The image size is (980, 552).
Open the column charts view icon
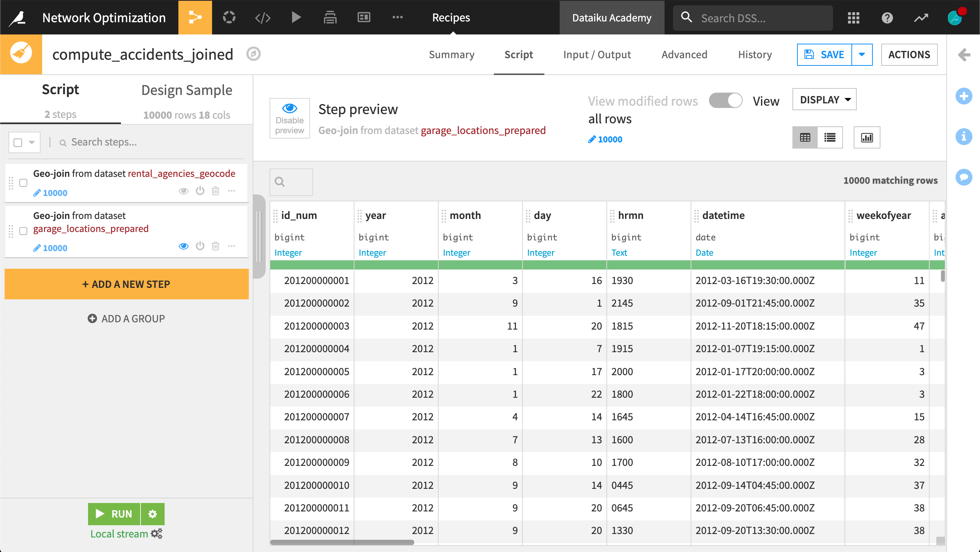point(867,137)
